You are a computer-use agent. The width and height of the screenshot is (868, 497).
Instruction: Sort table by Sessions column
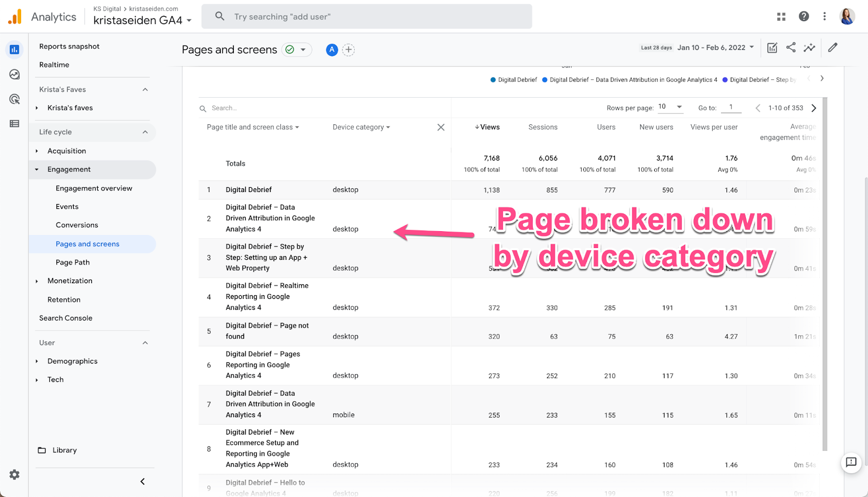pos(543,128)
